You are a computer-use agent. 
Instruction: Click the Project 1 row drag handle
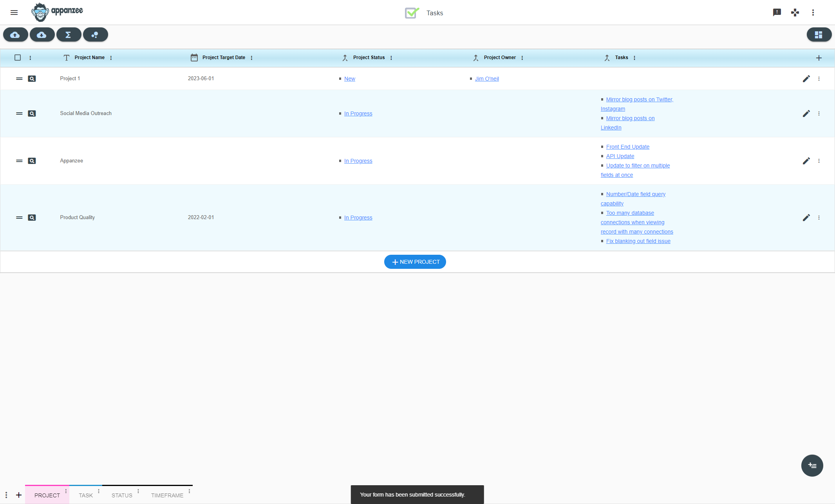pos(19,79)
